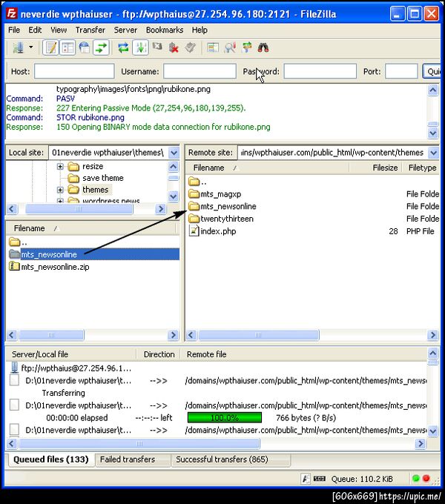Open the directory listing filter dialog

(x=213, y=48)
